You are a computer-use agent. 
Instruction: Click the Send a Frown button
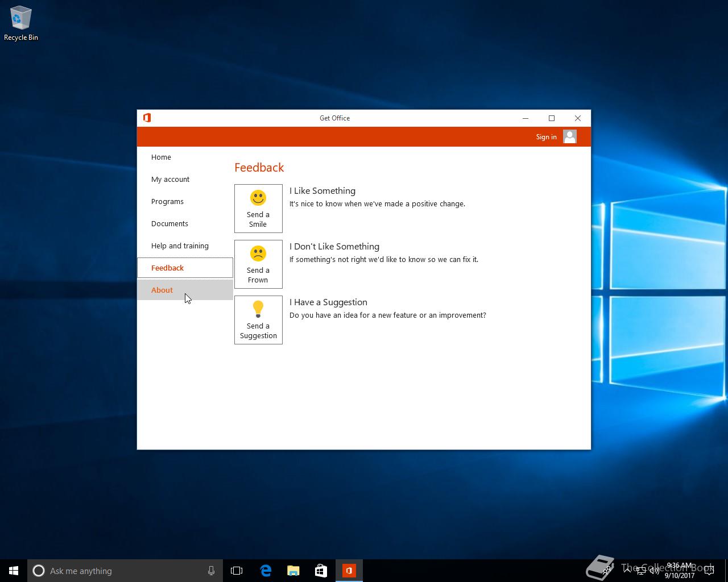coord(258,264)
